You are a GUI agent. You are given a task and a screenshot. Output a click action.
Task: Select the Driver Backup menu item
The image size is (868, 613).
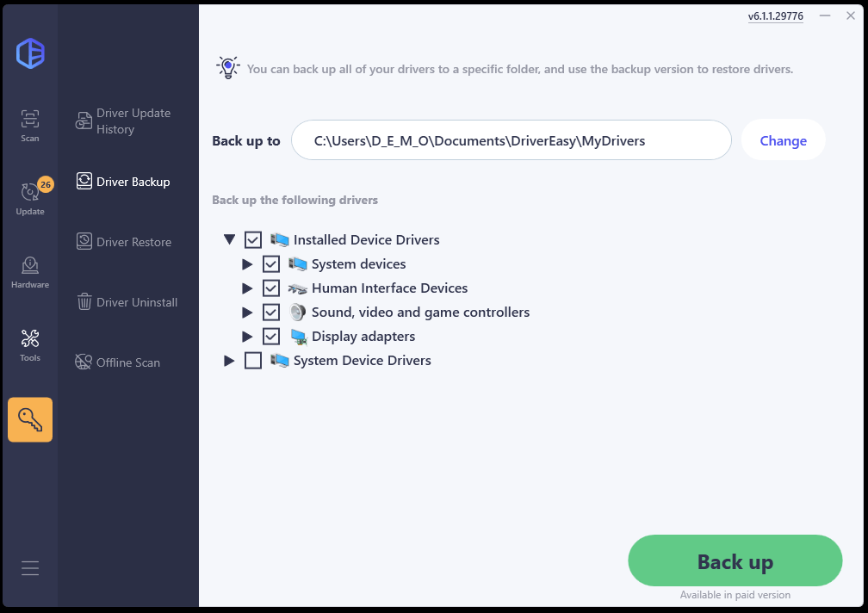click(x=123, y=182)
